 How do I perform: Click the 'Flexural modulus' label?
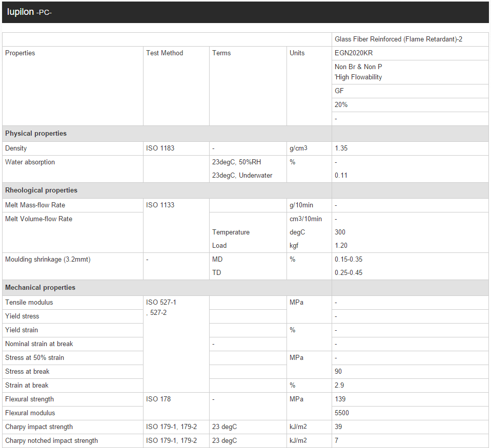point(30,413)
